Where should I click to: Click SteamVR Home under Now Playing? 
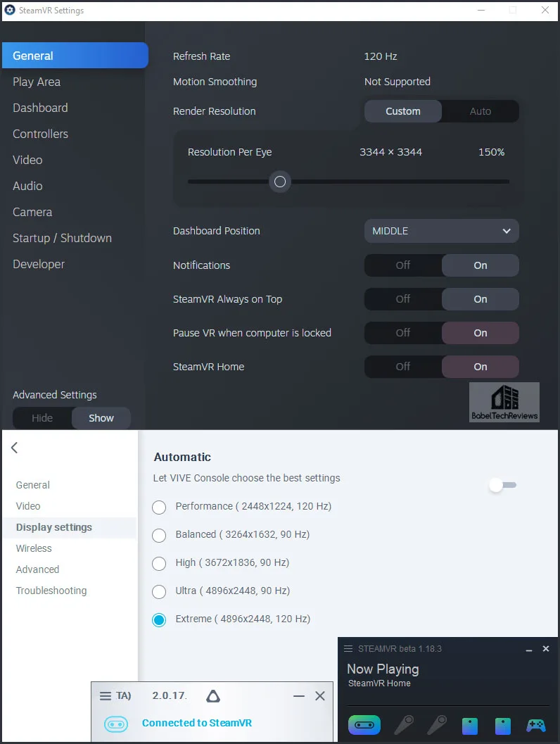point(379,683)
